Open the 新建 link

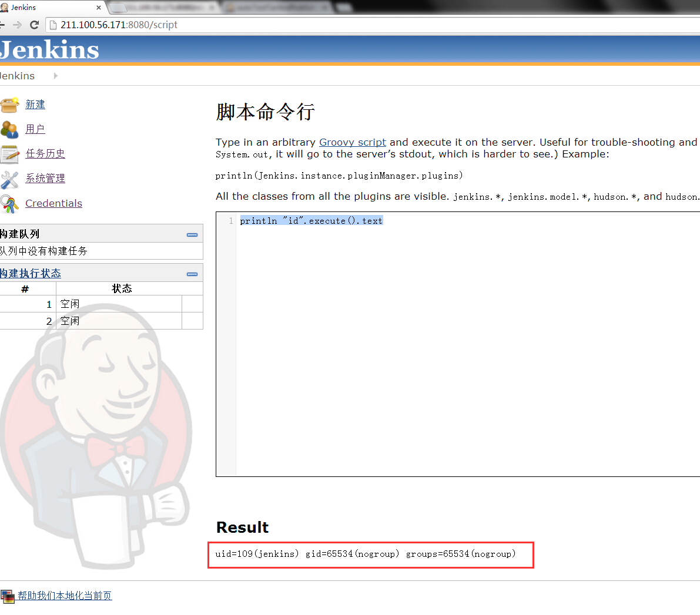(35, 105)
